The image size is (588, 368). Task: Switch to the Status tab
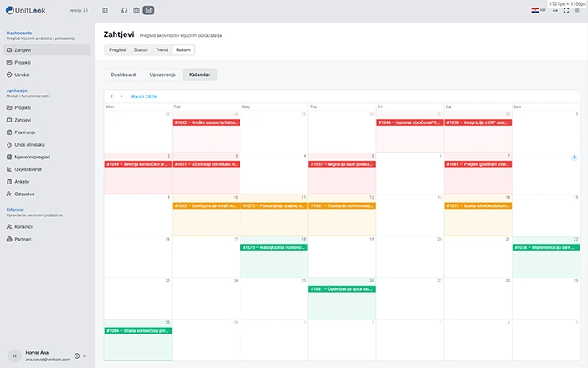click(x=141, y=50)
